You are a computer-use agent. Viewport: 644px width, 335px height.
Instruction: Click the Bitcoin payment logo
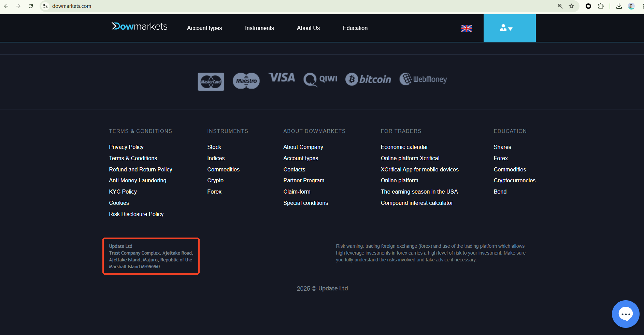pyautogui.click(x=368, y=79)
